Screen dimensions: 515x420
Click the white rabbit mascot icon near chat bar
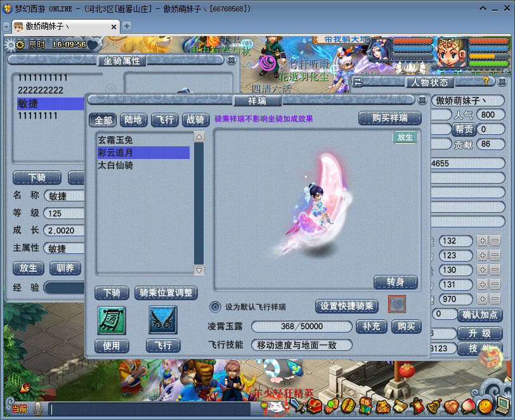tap(277, 407)
